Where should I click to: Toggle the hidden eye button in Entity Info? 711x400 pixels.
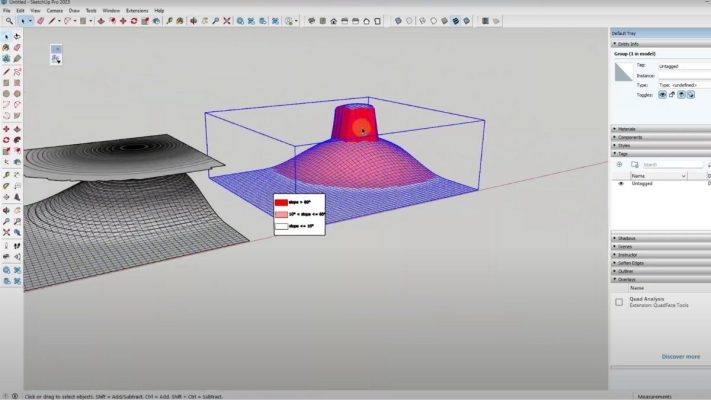coord(662,95)
